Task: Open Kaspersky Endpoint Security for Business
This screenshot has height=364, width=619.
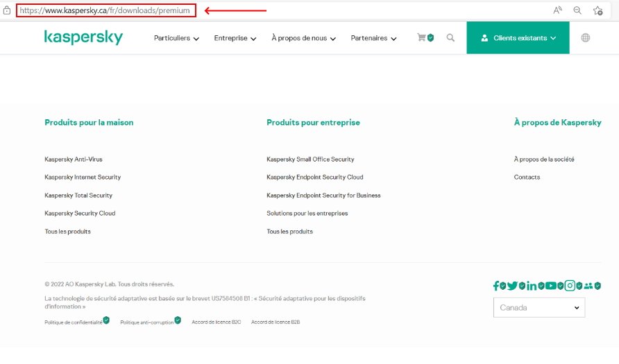Action: [323, 196]
